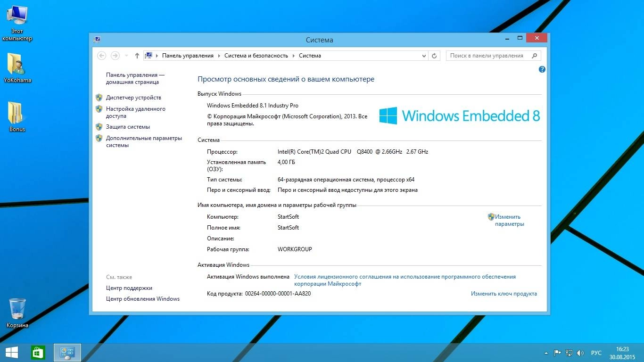
Task: Open Настройка удаленного доступа link
Action: tap(136, 112)
